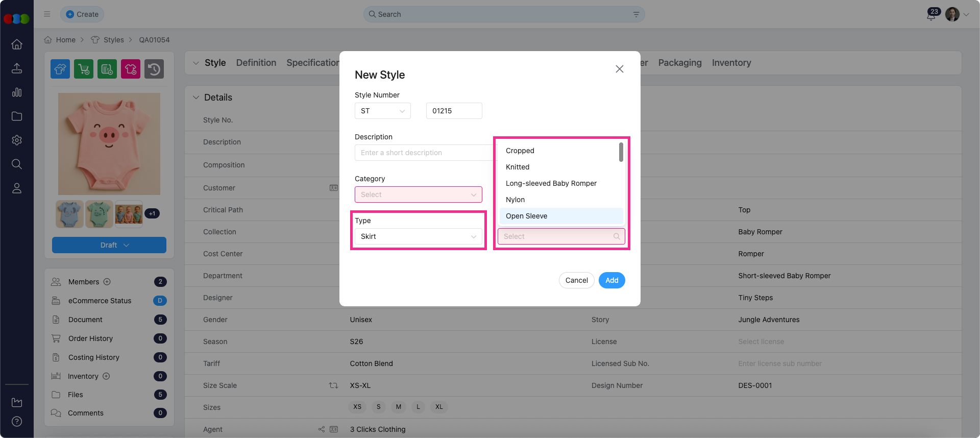Click the pink garment action icon
This screenshot has height=438, width=980.
(131, 69)
